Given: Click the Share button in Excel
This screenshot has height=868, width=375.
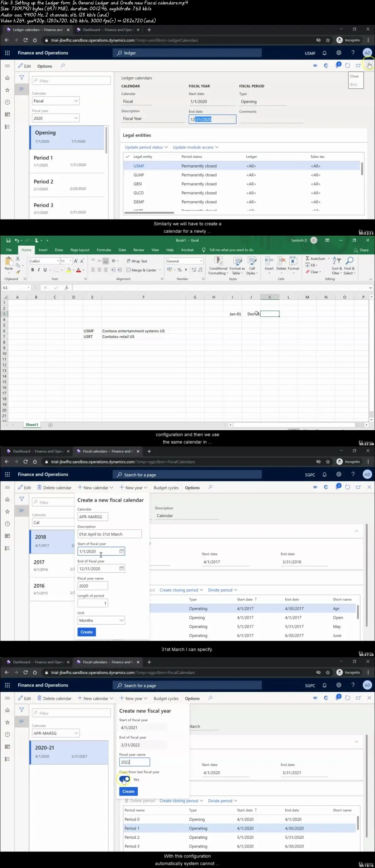Looking at the screenshot, I should pos(361,250).
